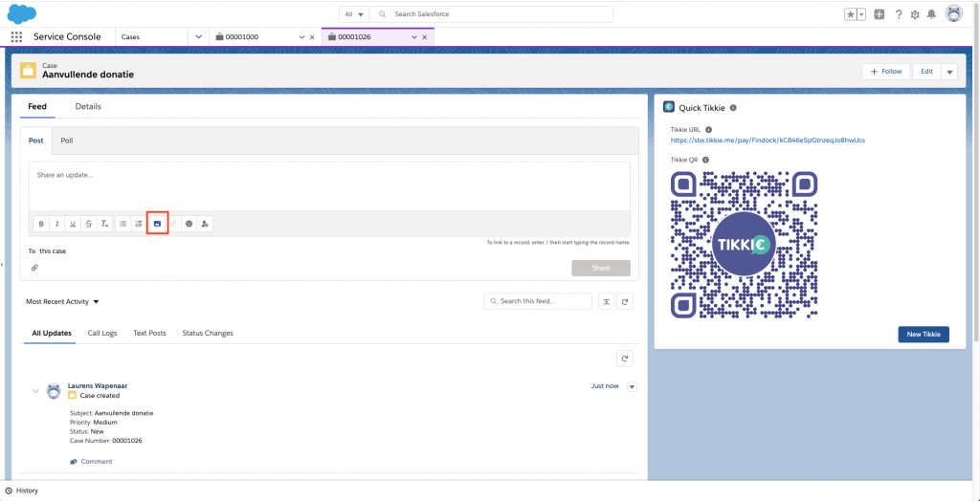Click the strikethrough formatting icon
Screen dimensions: 980x501
coord(89,224)
